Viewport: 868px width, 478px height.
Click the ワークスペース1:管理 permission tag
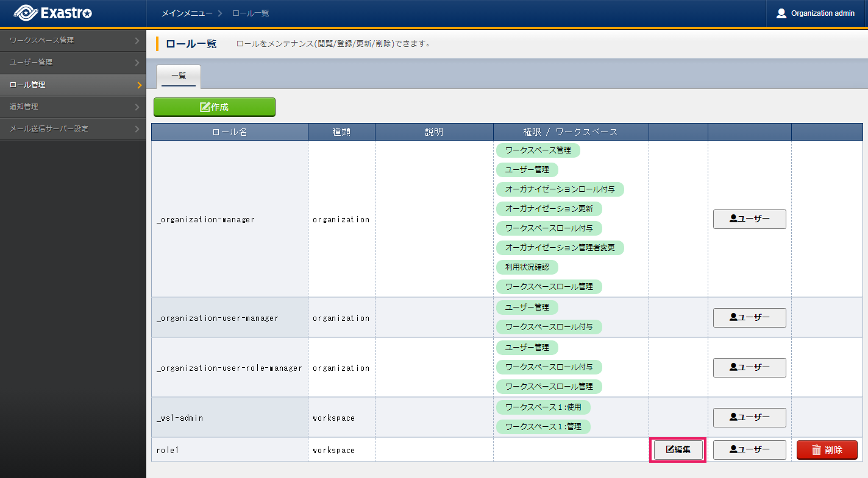[543, 427]
